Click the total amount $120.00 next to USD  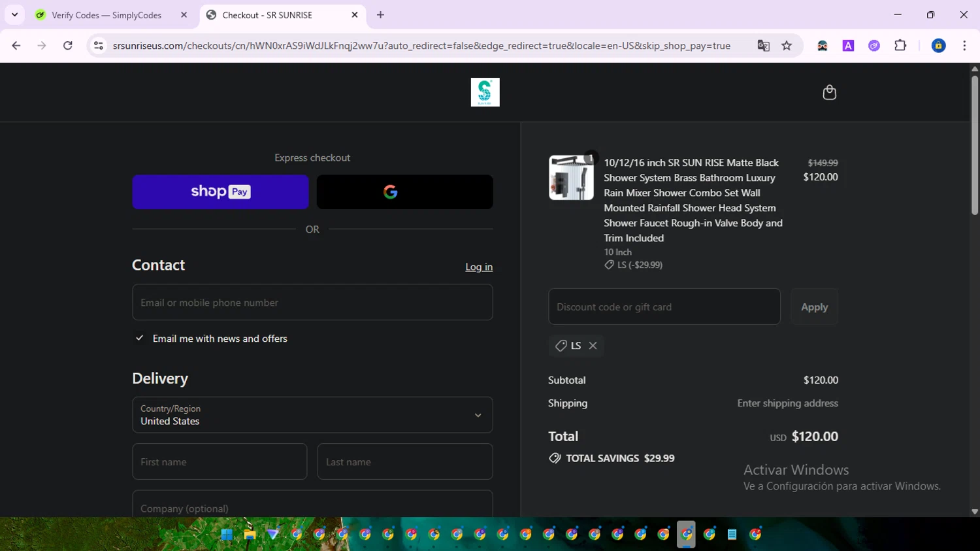pos(815,437)
